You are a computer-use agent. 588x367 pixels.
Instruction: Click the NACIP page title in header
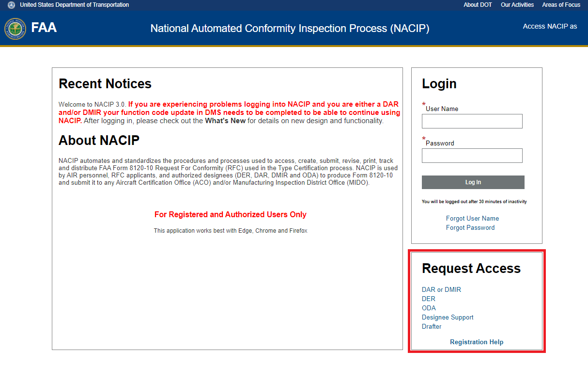(290, 29)
